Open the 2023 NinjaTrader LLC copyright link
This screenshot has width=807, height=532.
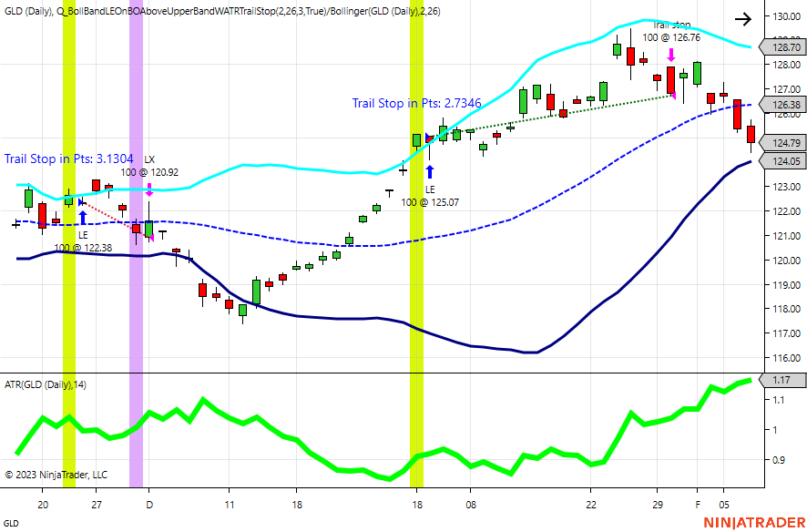(55, 475)
